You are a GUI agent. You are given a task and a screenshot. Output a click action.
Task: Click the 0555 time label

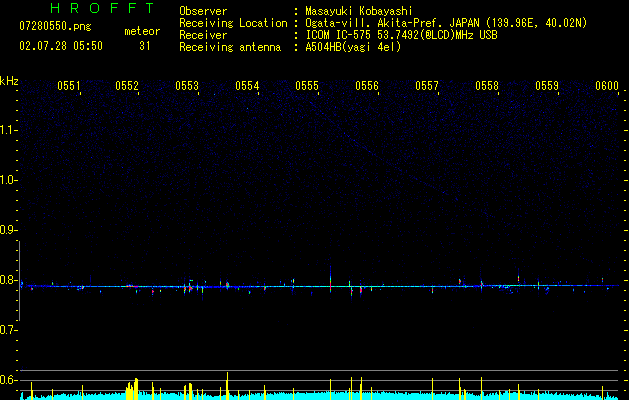pyautogui.click(x=307, y=86)
